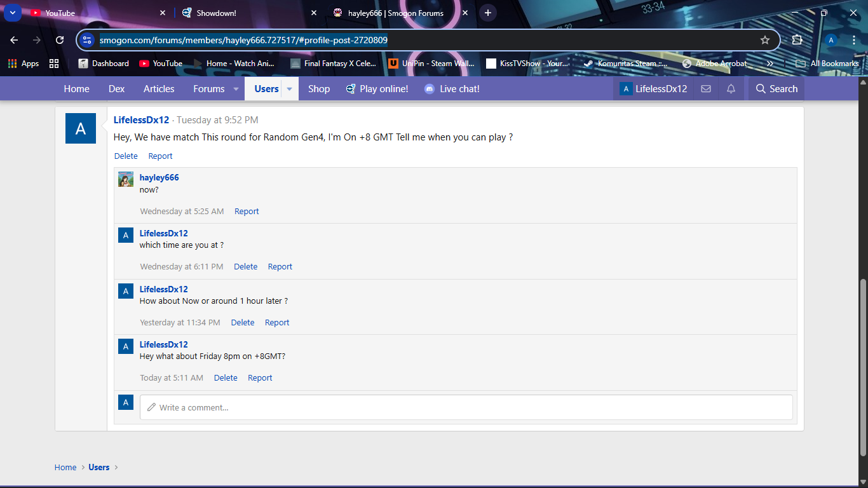Open the Final Fantasy X bookmark

tap(333, 64)
